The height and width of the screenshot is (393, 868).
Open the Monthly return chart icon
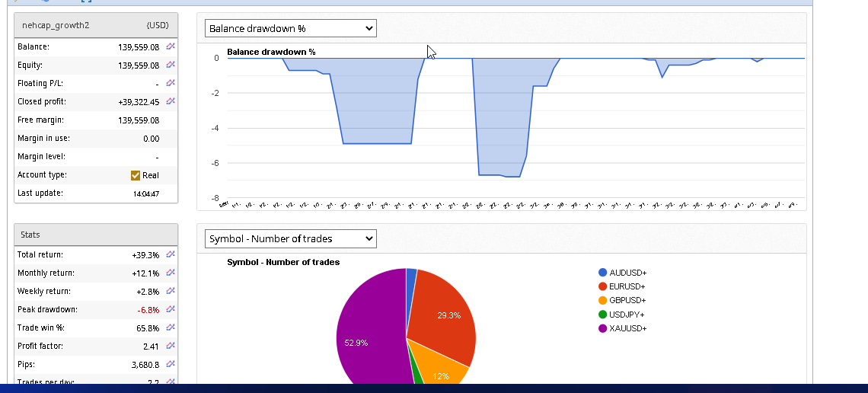[171, 273]
